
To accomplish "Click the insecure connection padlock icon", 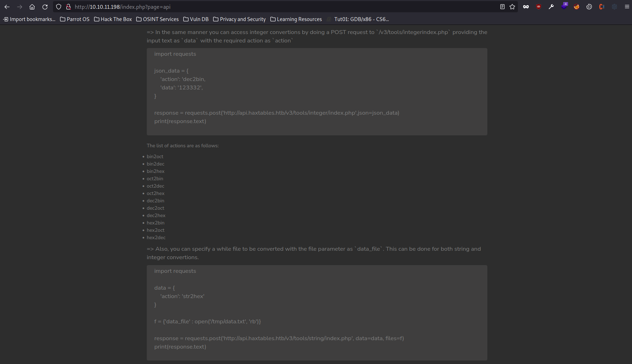I will 68,7.
